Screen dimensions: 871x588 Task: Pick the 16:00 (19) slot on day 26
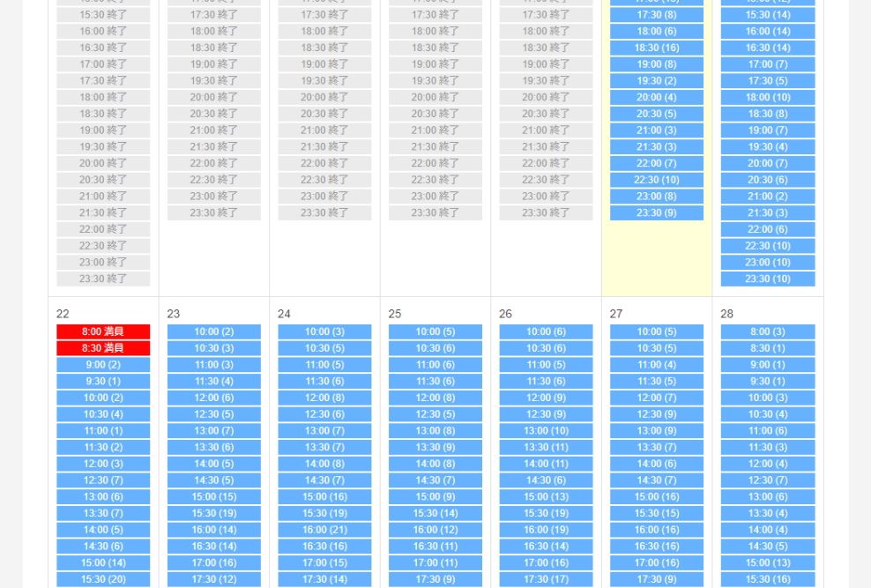(x=546, y=530)
